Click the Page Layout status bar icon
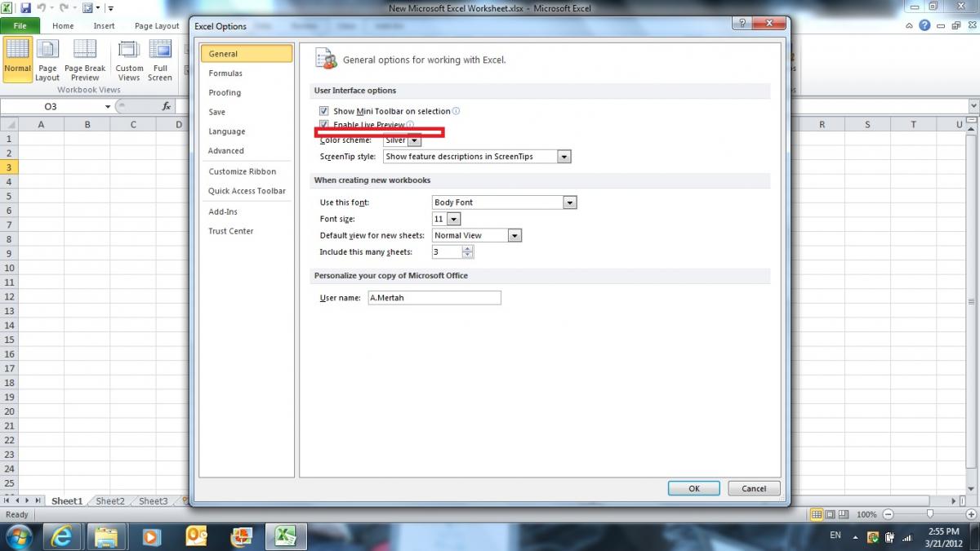 click(x=831, y=514)
